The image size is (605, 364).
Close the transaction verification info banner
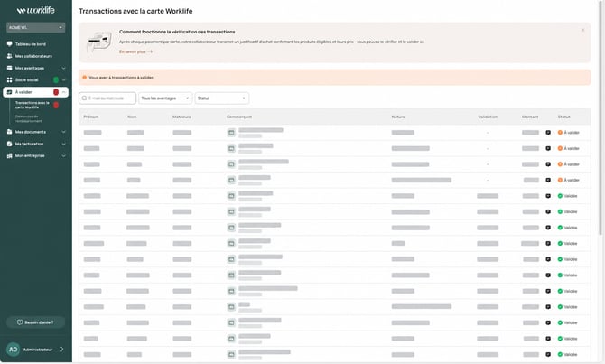coord(583,30)
